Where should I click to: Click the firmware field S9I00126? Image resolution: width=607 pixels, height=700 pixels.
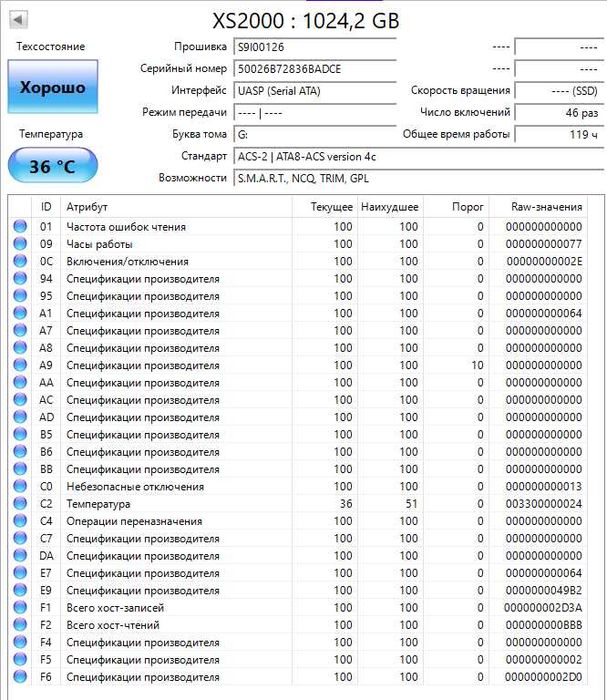(x=315, y=47)
